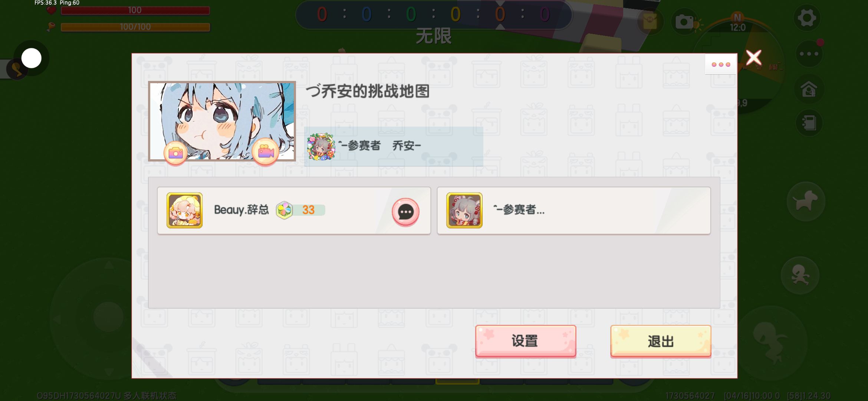Click the host name banner ~-参赛者 乔安-
The width and height of the screenshot is (868, 401).
(394, 146)
